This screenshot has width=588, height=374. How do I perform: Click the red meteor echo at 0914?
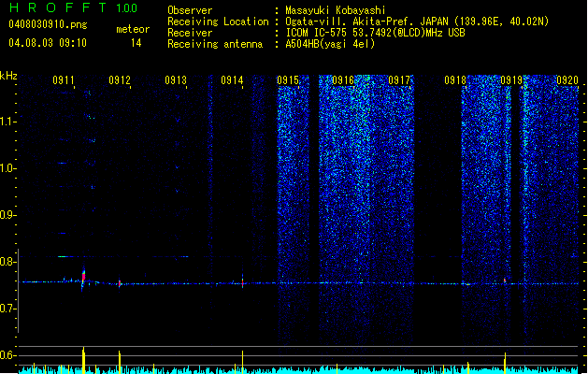point(243,282)
